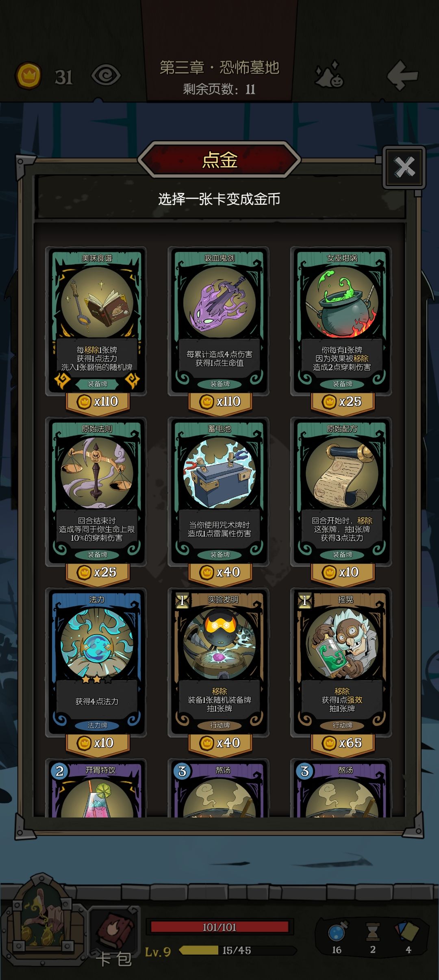Go back with the arrow icon
This screenshot has width=439, height=980.
click(402, 75)
